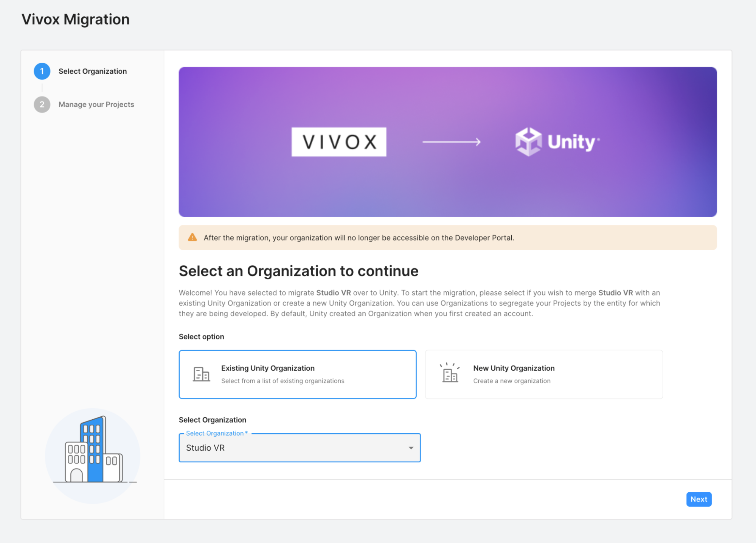Click the new organization sparkle building icon

coord(450,373)
